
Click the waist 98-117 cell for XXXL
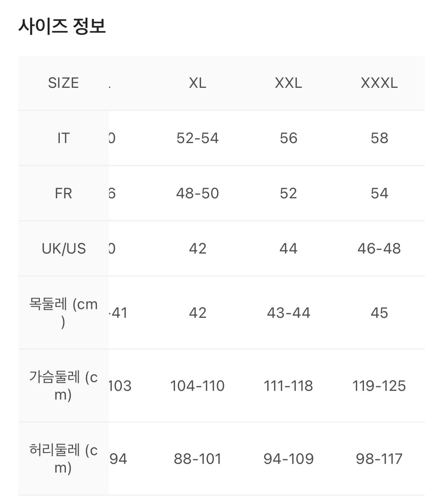379,459
